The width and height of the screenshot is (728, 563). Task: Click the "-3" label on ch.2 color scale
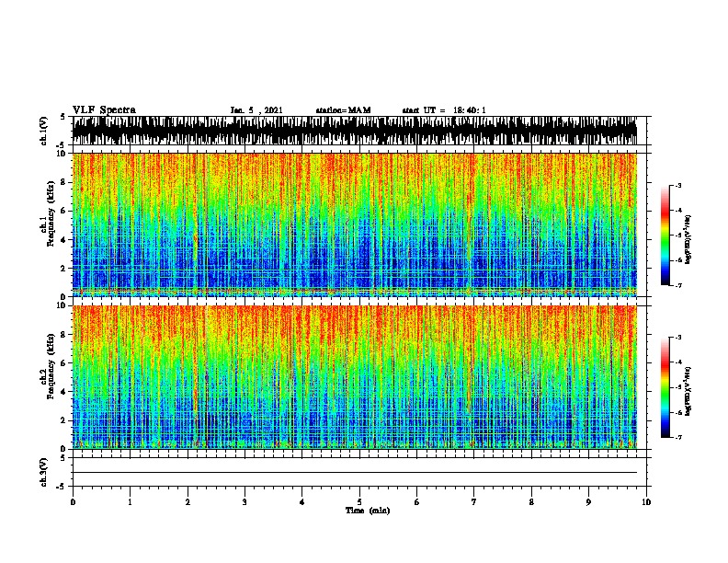tap(678, 338)
